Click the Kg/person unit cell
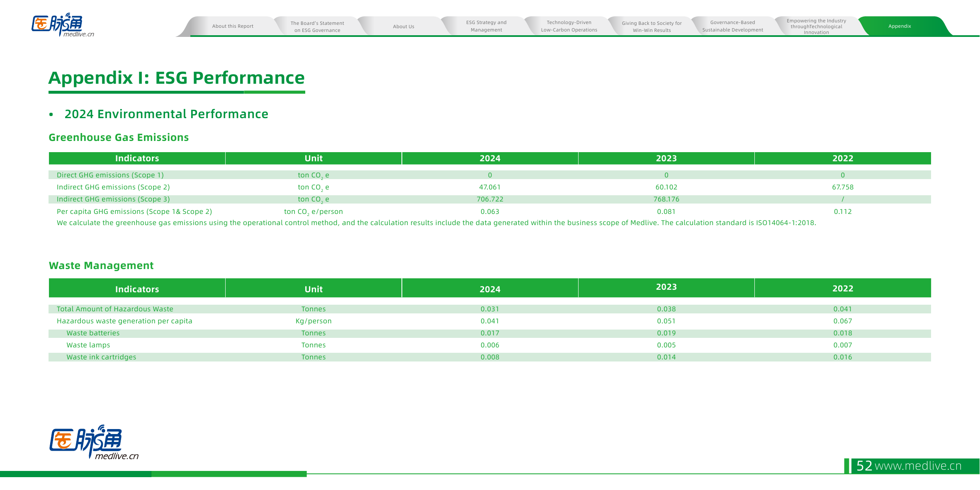980x490 pixels. coord(314,321)
